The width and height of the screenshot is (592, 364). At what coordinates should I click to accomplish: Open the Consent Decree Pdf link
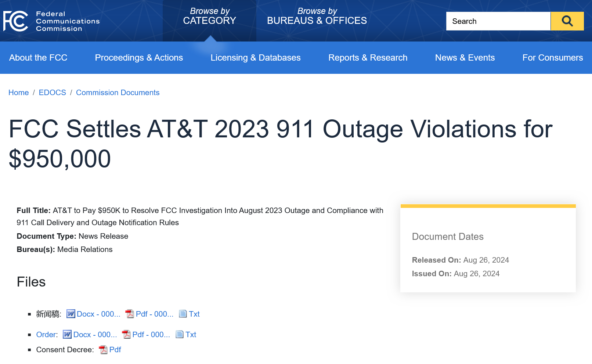coord(115,350)
